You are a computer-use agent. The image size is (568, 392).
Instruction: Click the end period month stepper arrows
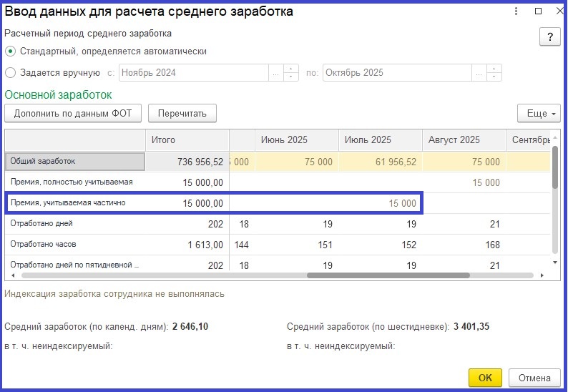494,73
